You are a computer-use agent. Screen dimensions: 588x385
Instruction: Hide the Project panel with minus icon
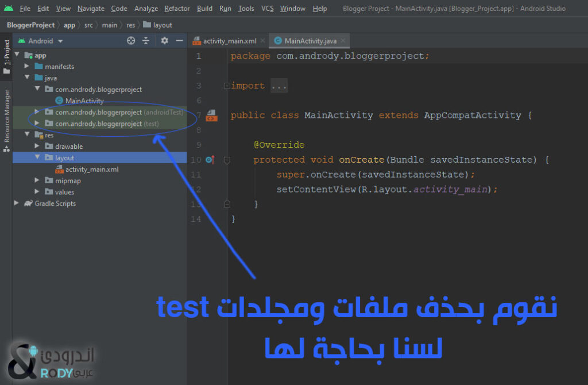[x=179, y=41]
